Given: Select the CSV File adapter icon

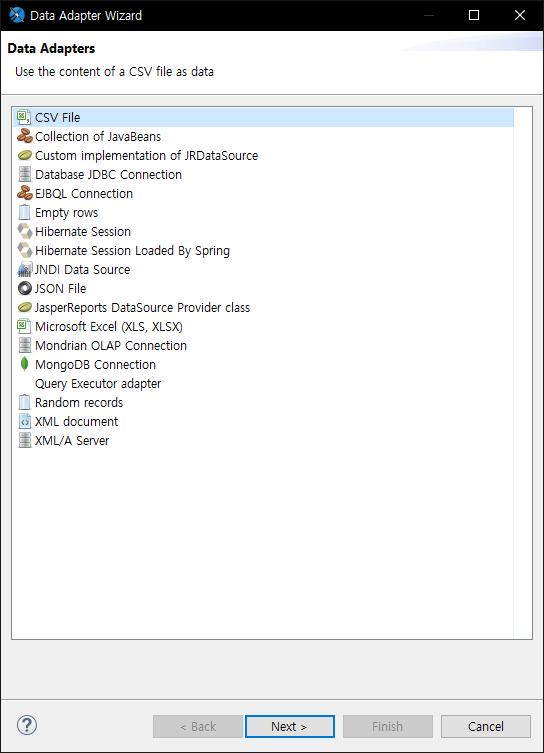Looking at the screenshot, I should (x=24, y=117).
